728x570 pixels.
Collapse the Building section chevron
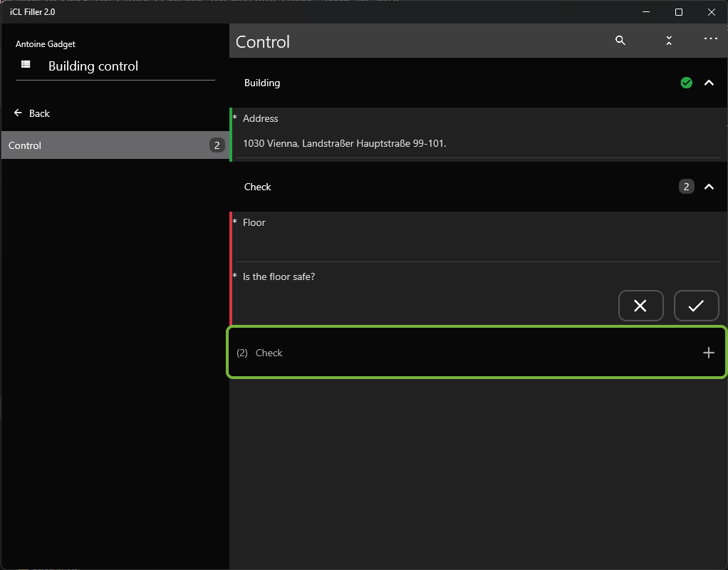[x=709, y=83]
